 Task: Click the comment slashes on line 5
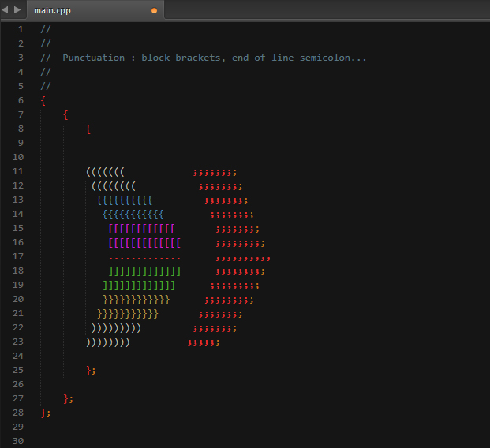(46, 86)
